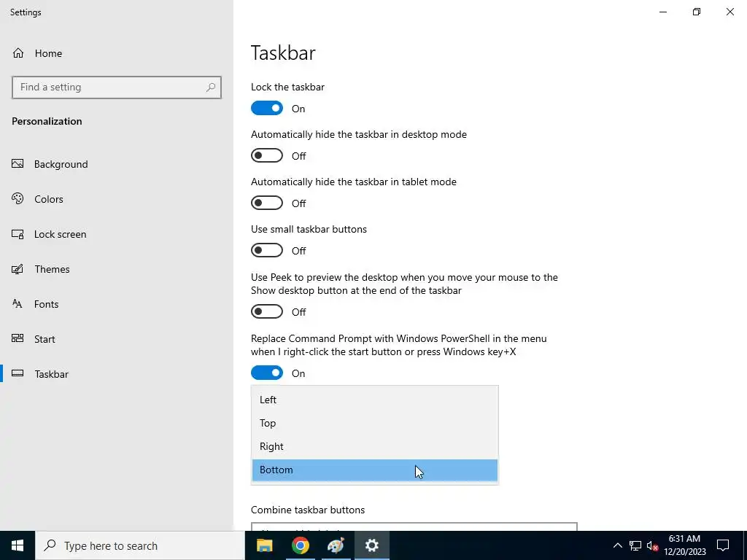Open the Paint app on taskbar
Screen dimensions: 747x560
click(336, 545)
